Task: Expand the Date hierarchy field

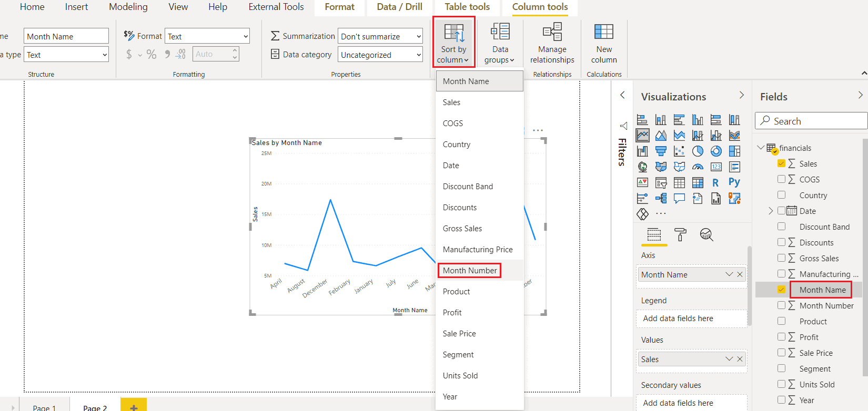Action: click(x=771, y=211)
